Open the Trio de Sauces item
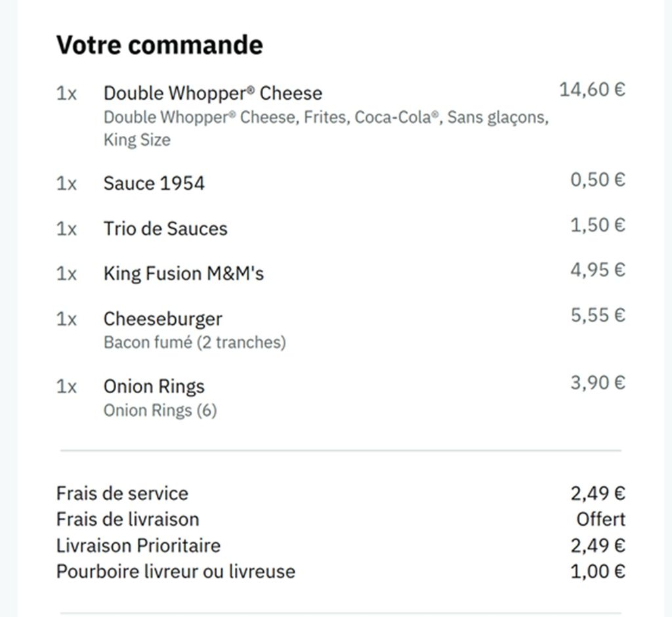Screen dimensions: 672x617 click(165, 228)
